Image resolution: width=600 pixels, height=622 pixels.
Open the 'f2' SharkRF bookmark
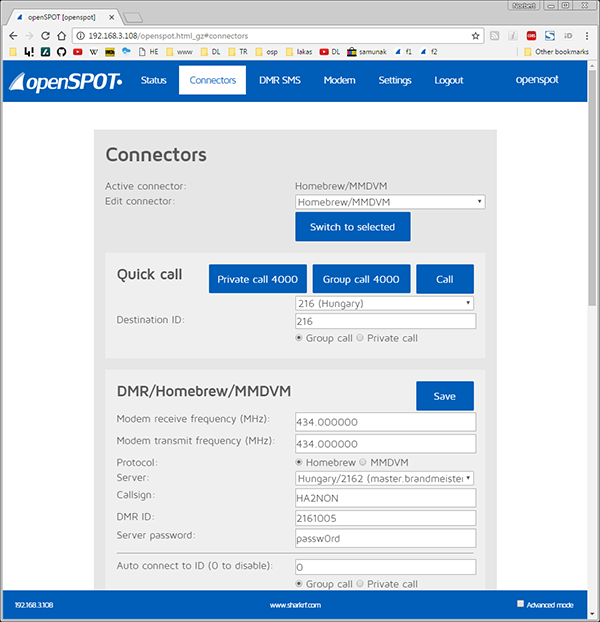click(429, 52)
